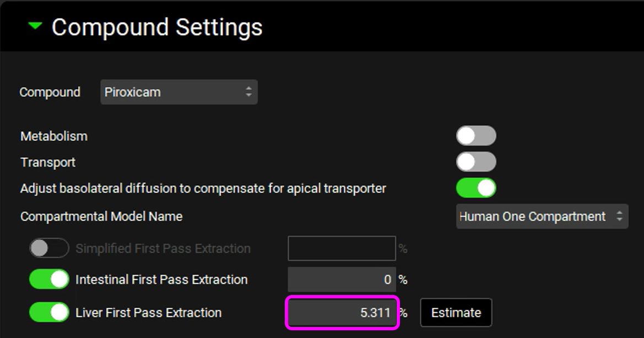The height and width of the screenshot is (338, 644).
Task: Click the Compound field label text
Action: pos(50,92)
